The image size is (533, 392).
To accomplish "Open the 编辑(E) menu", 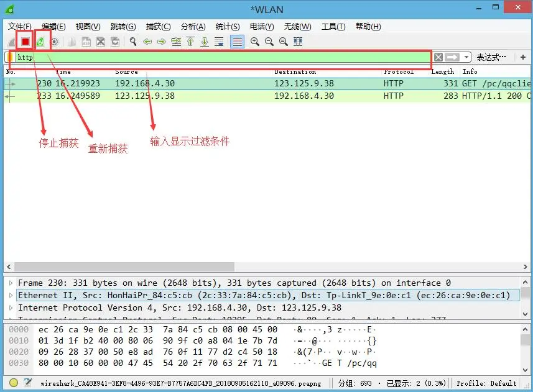I will [53, 27].
